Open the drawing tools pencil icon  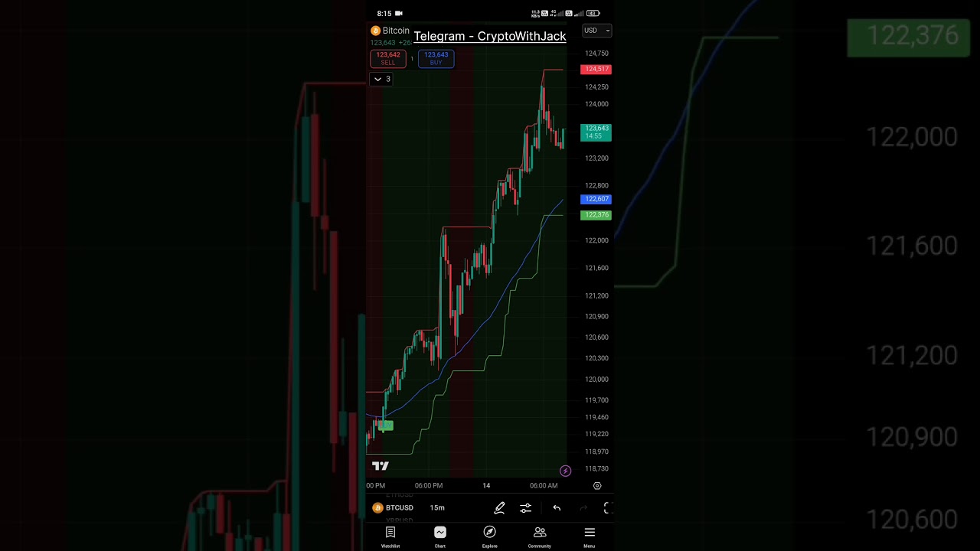[499, 507]
